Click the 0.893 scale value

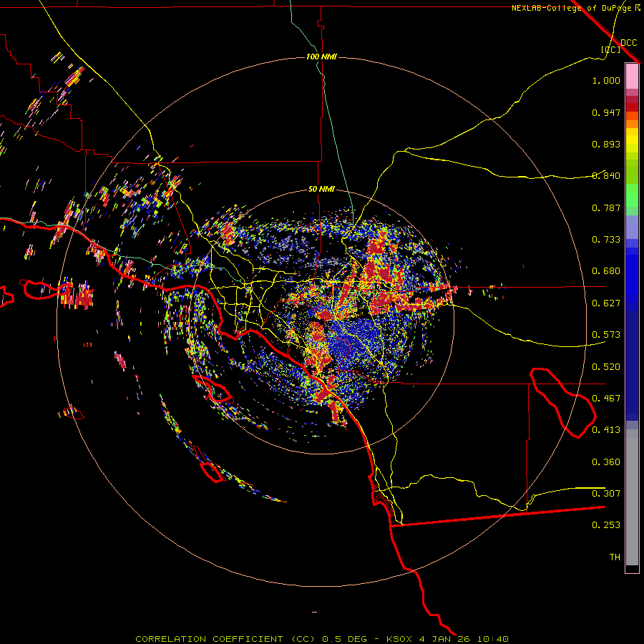pyautogui.click(x=606, y=144)
